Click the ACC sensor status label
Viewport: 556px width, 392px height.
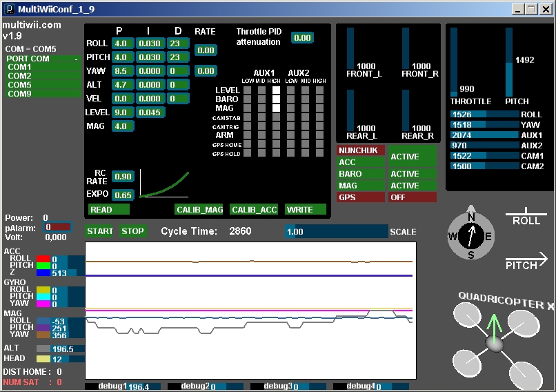(x=361, y=162)
